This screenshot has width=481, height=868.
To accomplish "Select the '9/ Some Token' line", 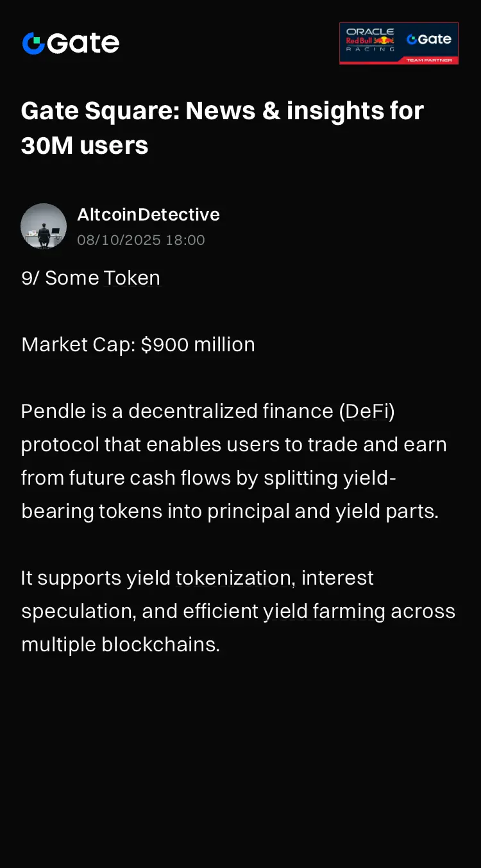I will click(x=90, y=278).
